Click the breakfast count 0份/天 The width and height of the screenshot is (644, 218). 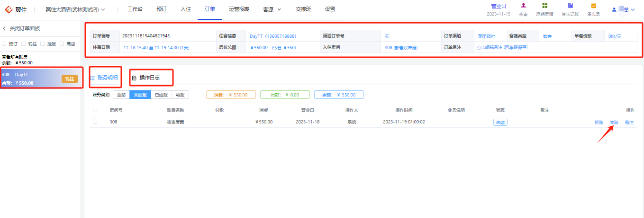click(x=615, y=36)
